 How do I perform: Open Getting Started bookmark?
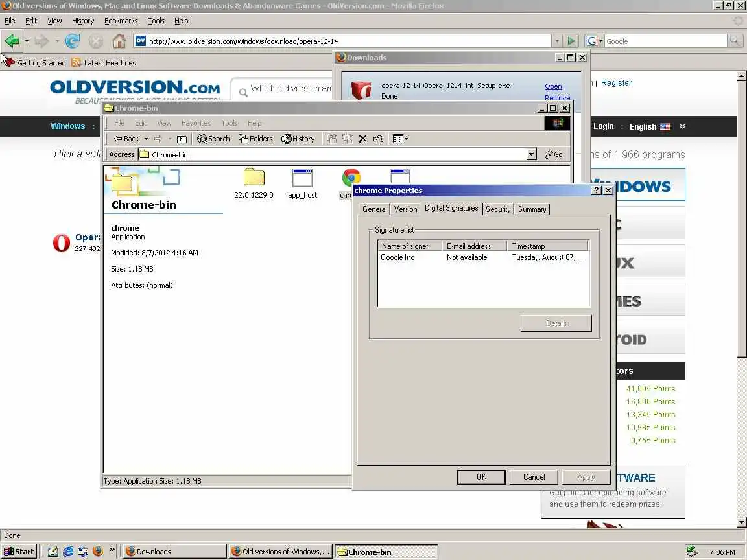click(x=35, y=62)
